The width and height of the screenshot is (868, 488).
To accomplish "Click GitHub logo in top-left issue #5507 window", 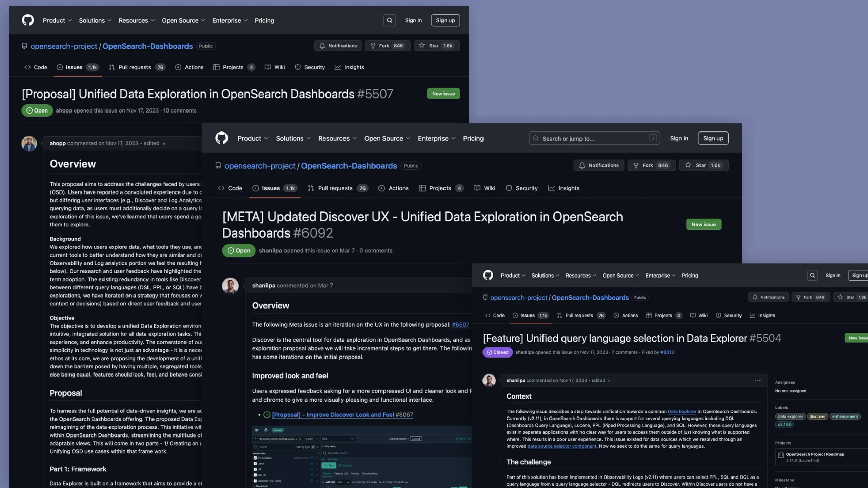I will click(28, 20).
